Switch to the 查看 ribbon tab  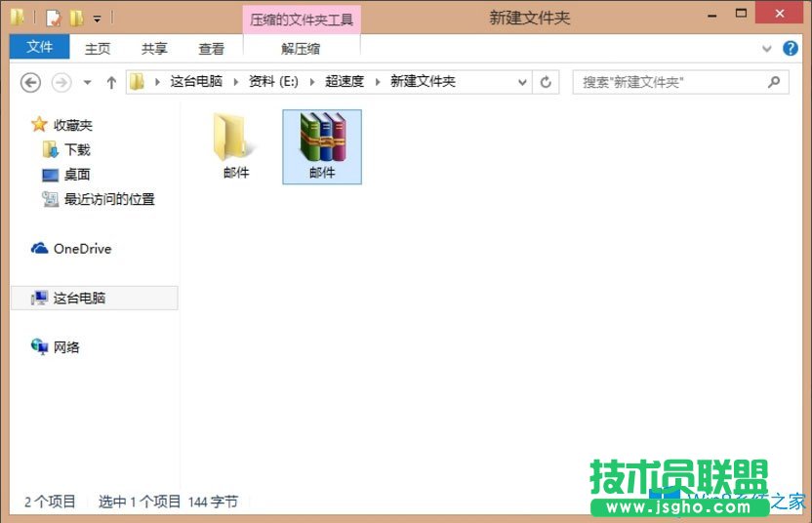(211, 49)
